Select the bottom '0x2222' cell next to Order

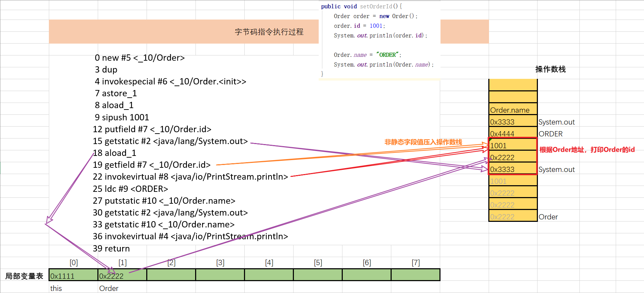pos(513,217)
